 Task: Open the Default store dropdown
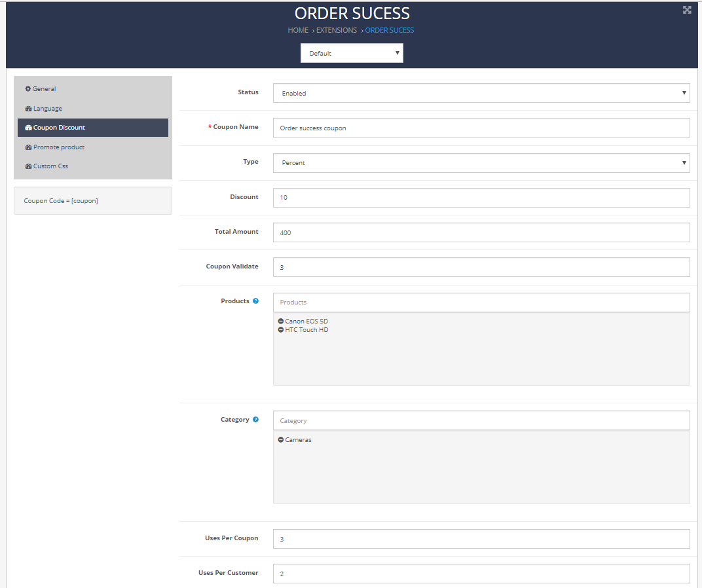click(352, 53)
